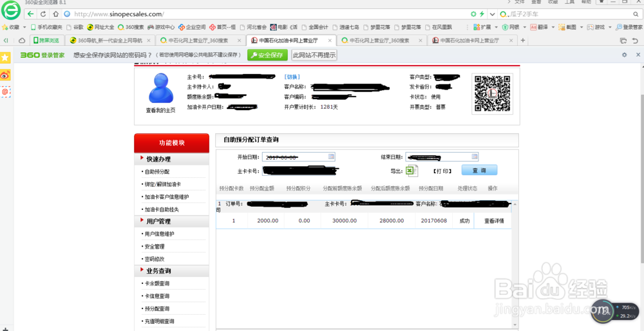Viewport: 644px width, 331px height.
Task: Open the browser home page icon
Action: click(56, 14)
